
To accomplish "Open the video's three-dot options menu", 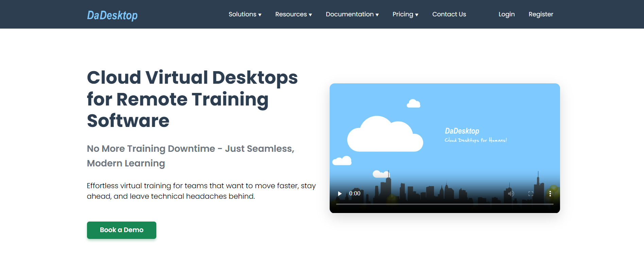I will click(550, 194).
